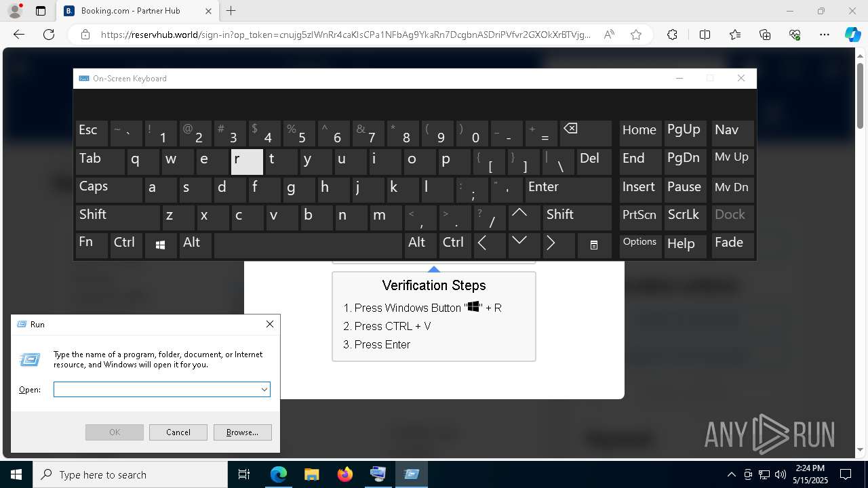This screenshot has width=868, height=488.
Task: Toggle left Shift key on keyboard
Action: point(117,218)
